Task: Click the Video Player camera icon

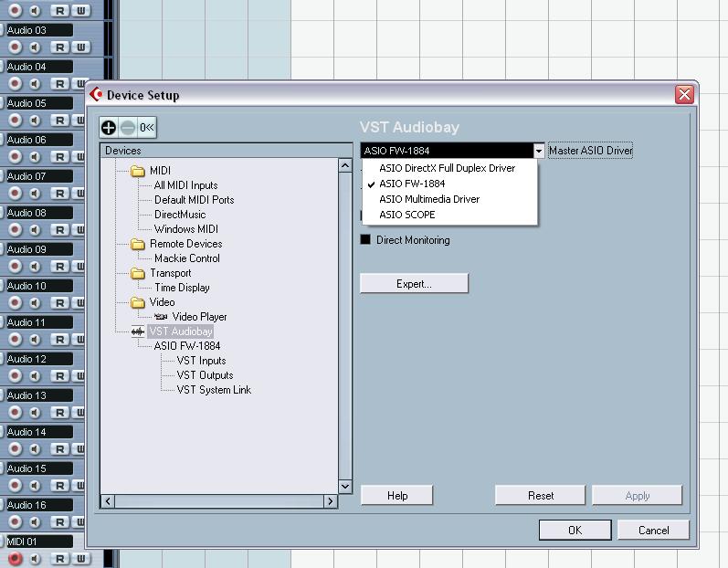Action: (x=161, y=317)
